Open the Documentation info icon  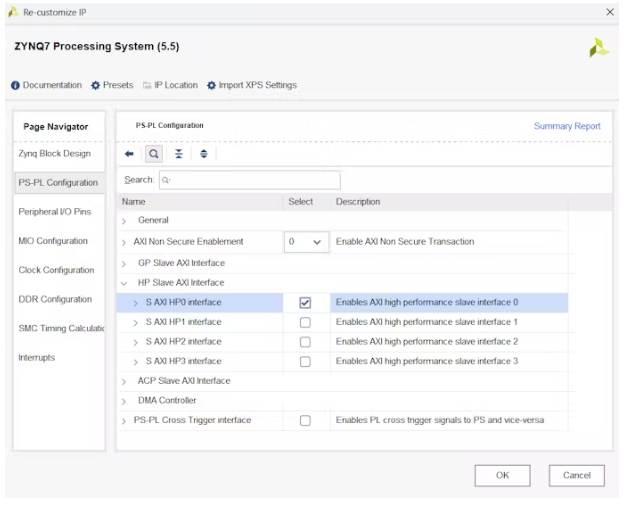coord(16,86)
